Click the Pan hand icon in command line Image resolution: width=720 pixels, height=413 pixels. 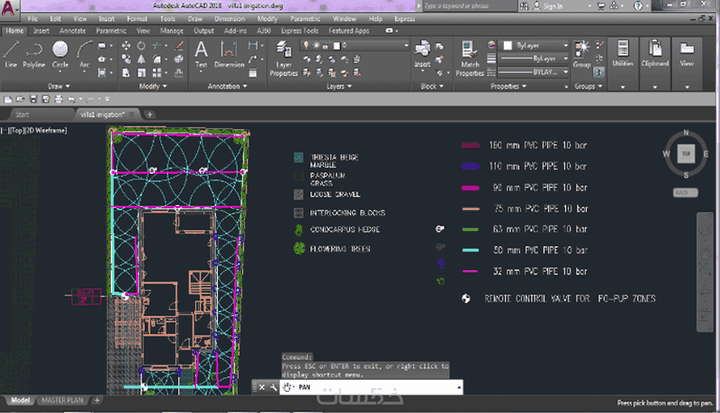point(287,387)
